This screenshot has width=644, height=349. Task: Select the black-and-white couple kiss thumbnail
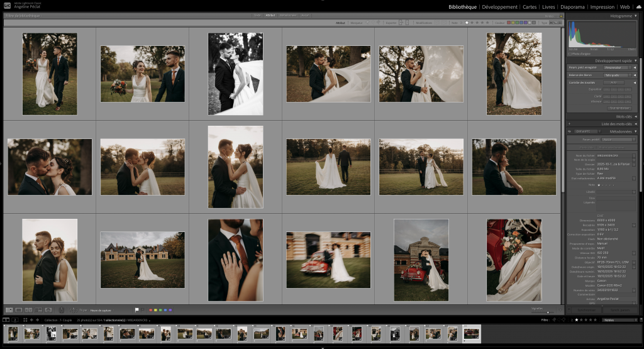pyautogui.click(x=235, y=74)
